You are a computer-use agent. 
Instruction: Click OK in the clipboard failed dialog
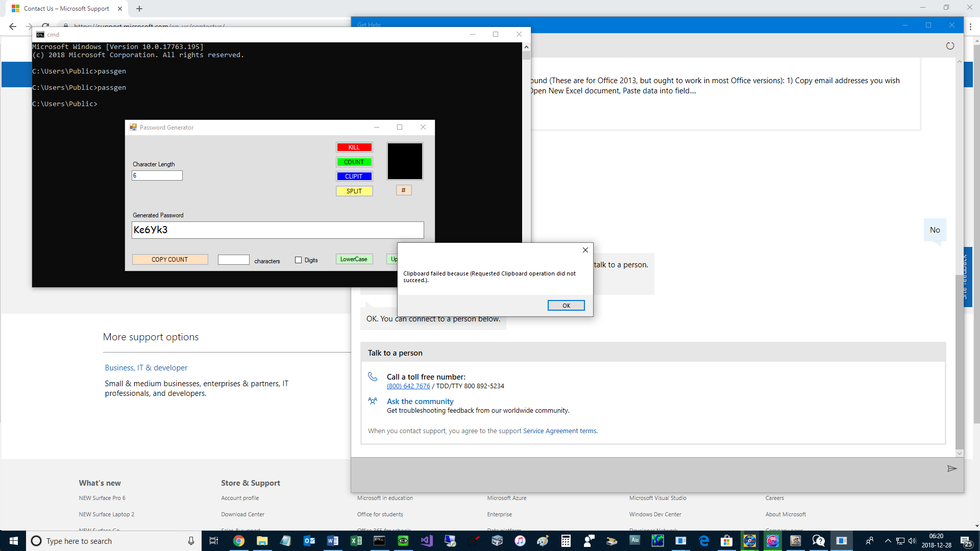tap(566, 305)
